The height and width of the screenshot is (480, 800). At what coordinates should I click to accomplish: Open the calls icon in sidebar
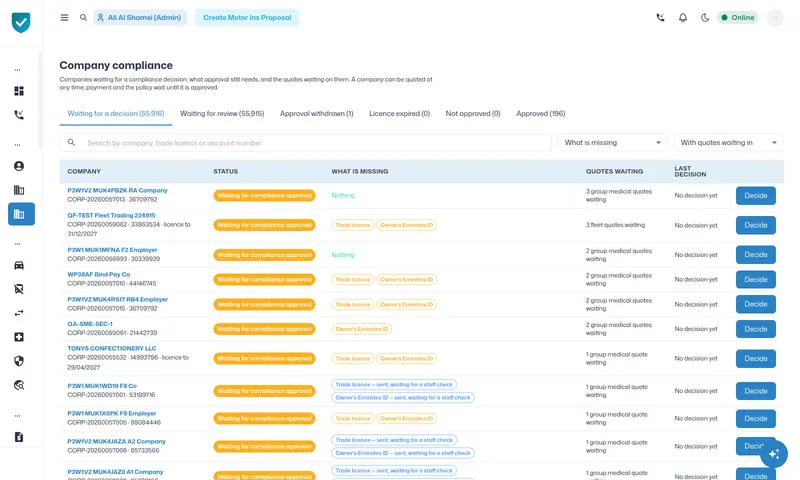tap(19, 115)
